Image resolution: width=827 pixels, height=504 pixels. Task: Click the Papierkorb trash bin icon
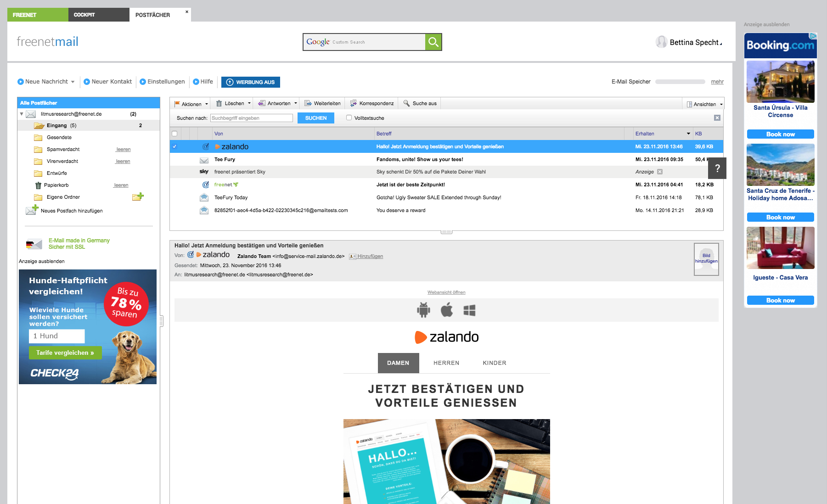pyautogui.click(x=38, y=185)
